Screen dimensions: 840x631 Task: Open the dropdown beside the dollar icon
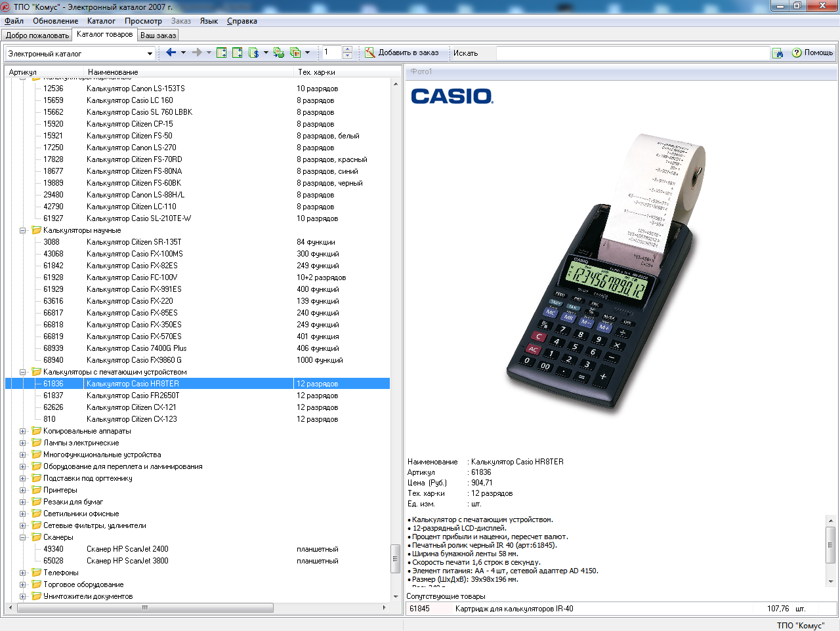pos(266,52)
